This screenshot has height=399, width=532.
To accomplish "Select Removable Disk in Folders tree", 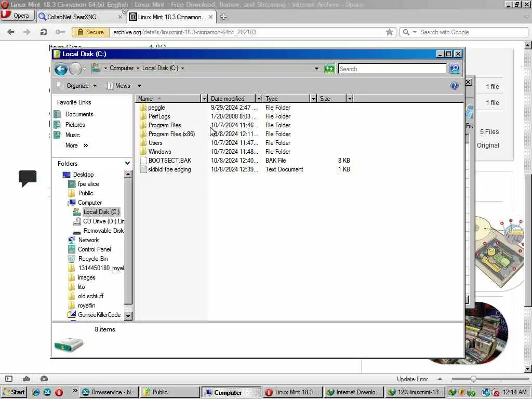I will coord(104,231).
